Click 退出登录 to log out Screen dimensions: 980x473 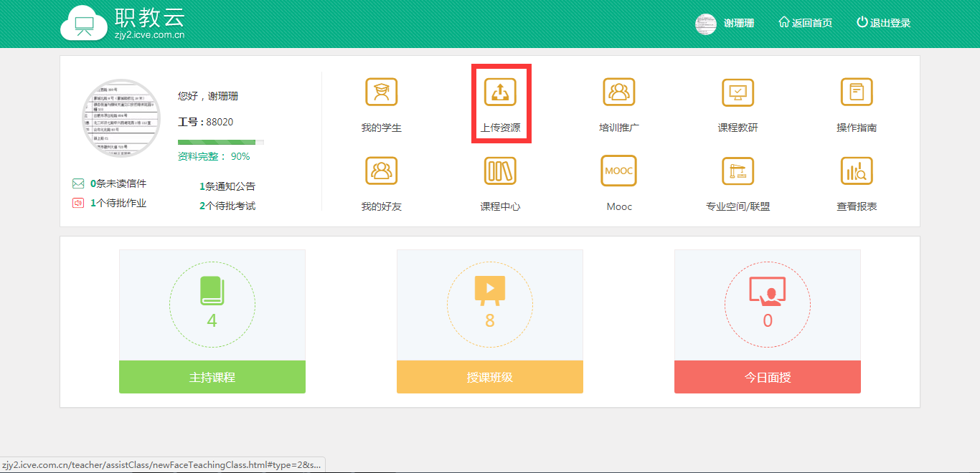pyautogui.click(x=883, y=22)
